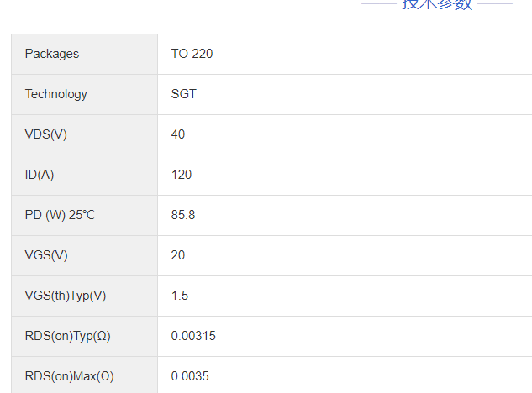Click the power value 85.8
The height and width of the screenshot is (393, 532).
(183, 215)
